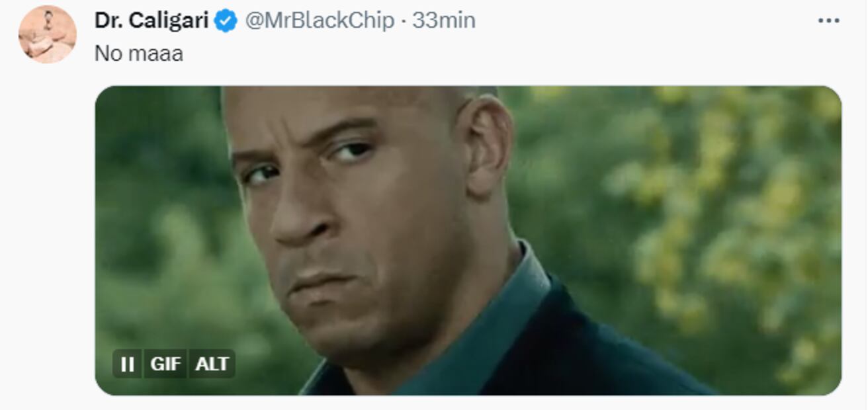Select the "No maaa" tweet text
This screenshot has height=410, width=868.
[139, 54]
